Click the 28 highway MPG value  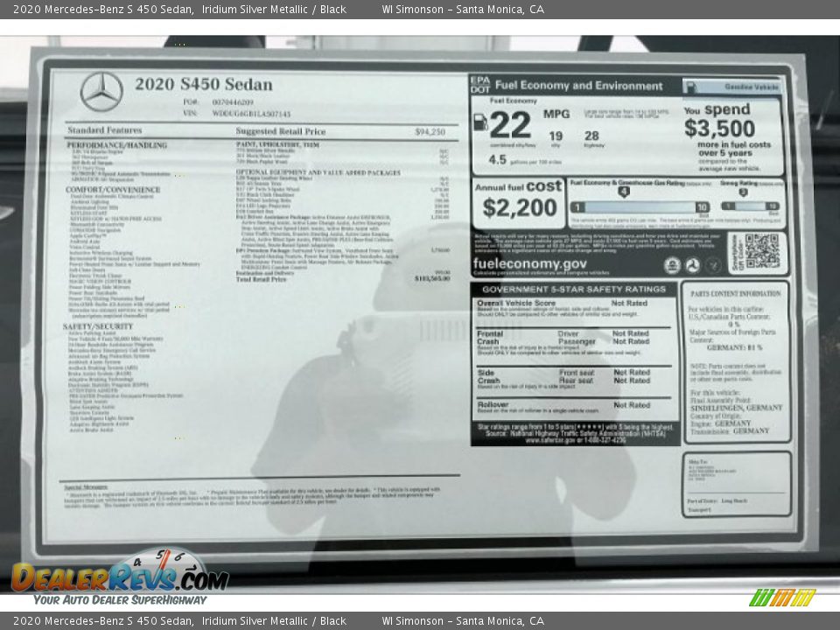point(591,136)
